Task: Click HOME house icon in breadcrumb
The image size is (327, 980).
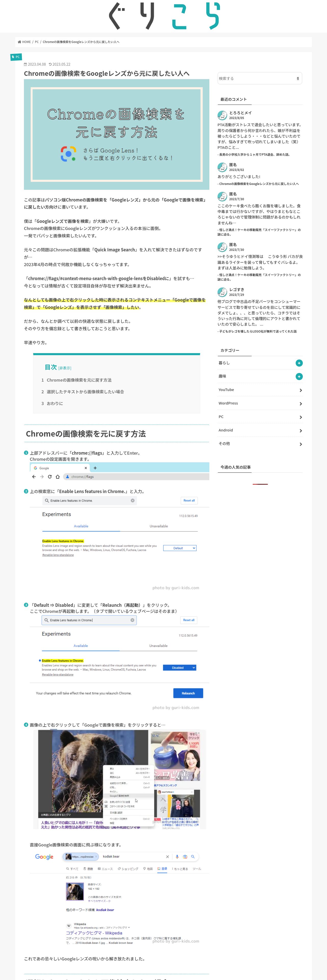Action: [x=19, y=42]
